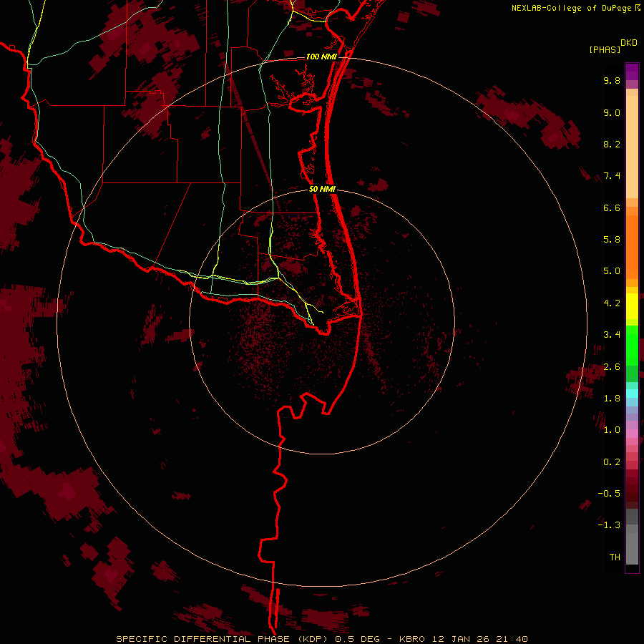This screenshot has width=644, height=644.
Task: Click the 0.5 DEG elevation text in the caption
Action: tap(356, 639)
